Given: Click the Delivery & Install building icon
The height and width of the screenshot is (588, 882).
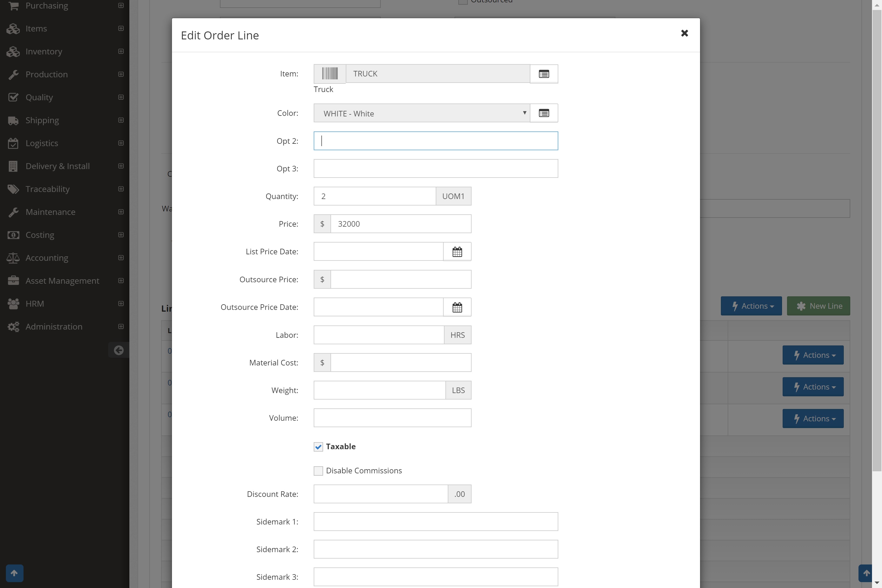Looking at the screenshot, I should (13, 166).
